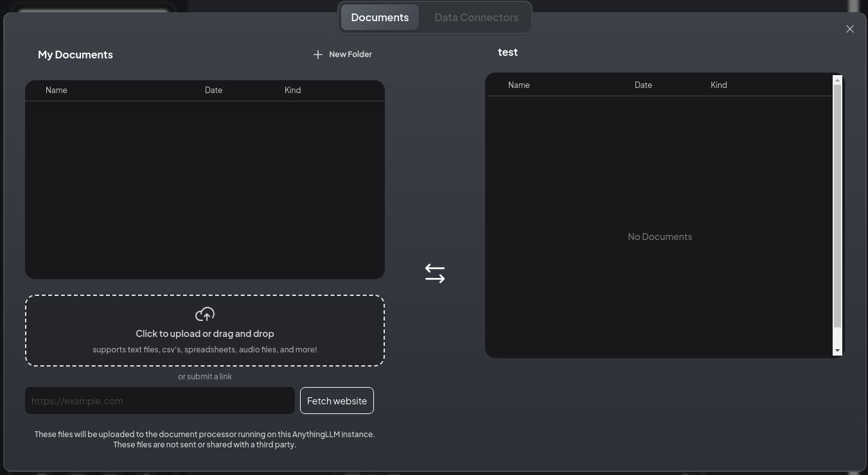
Task: Click the scrollbar up arrow in test panel
Action: coord(837,80)
